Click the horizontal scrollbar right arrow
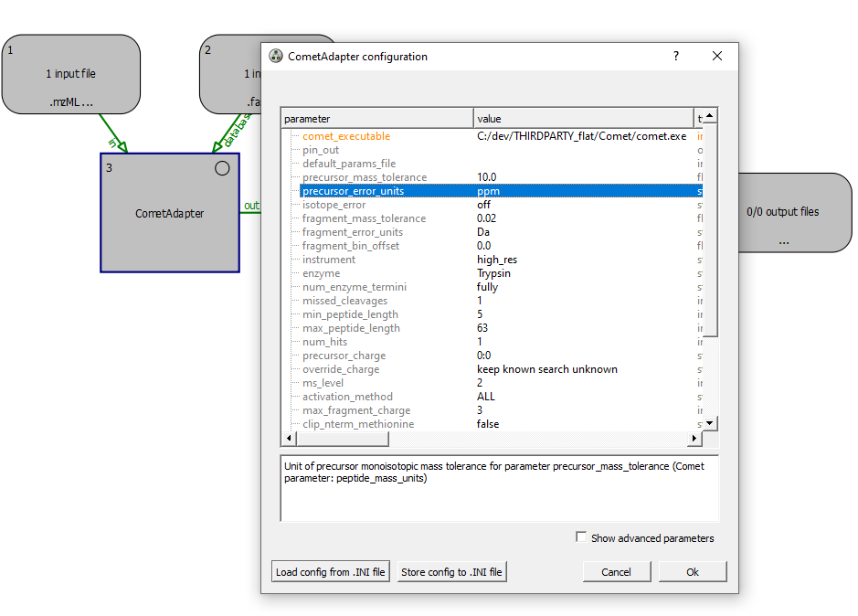The height and width of the screenshot is (616, 858). tap(694, 439)
